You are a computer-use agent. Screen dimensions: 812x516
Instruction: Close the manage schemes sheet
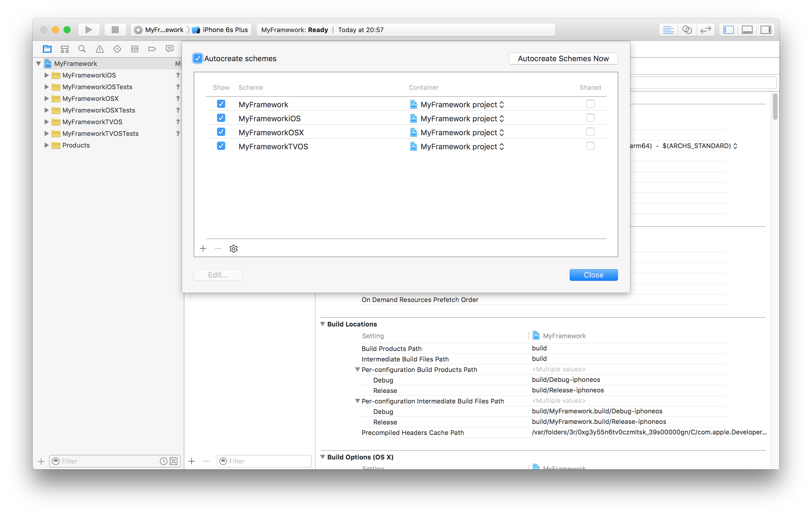coord(594,275)
